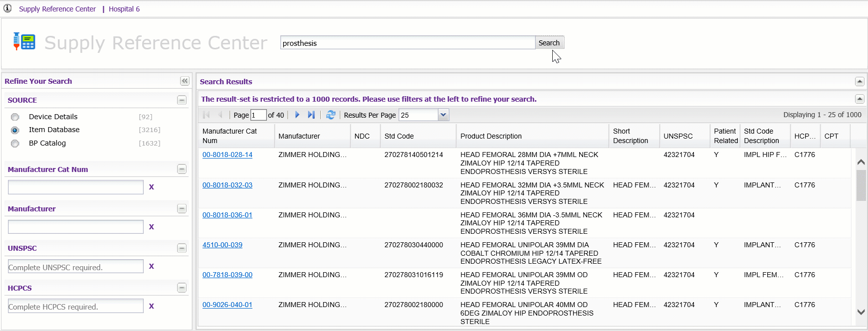Screen dimensions: 868x331
Task: Select the Device Details source radio
Action: pos(15,117)
